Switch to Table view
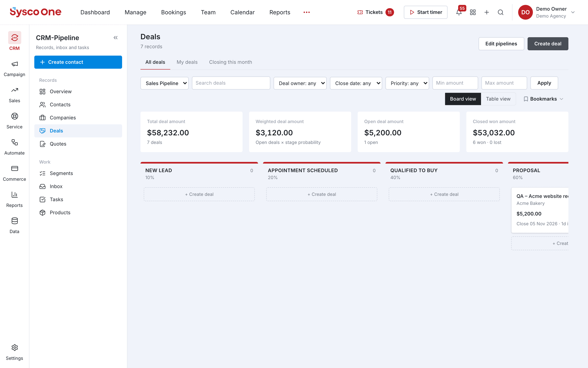 [498, 99]
